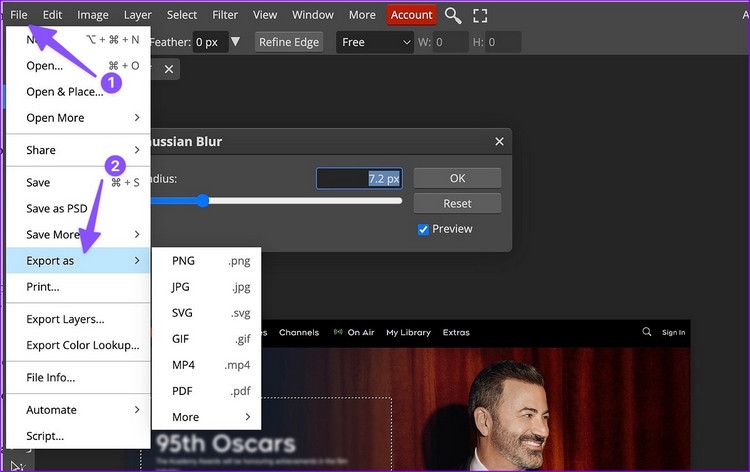Image resolution: width=750 pixels, height=472 pixels.
Task: Toggle the Preview checkbox
Action: pyautogui.click(x=423, y=230)
